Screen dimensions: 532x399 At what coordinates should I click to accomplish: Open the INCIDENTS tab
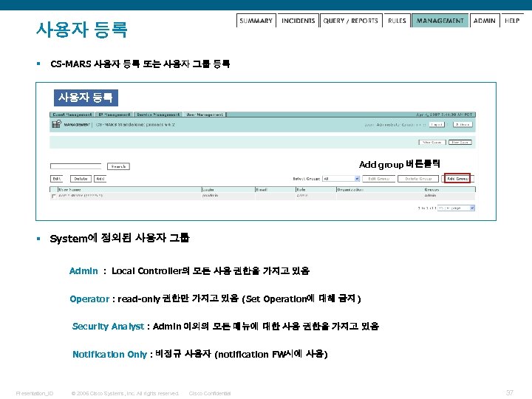(298, 21)
